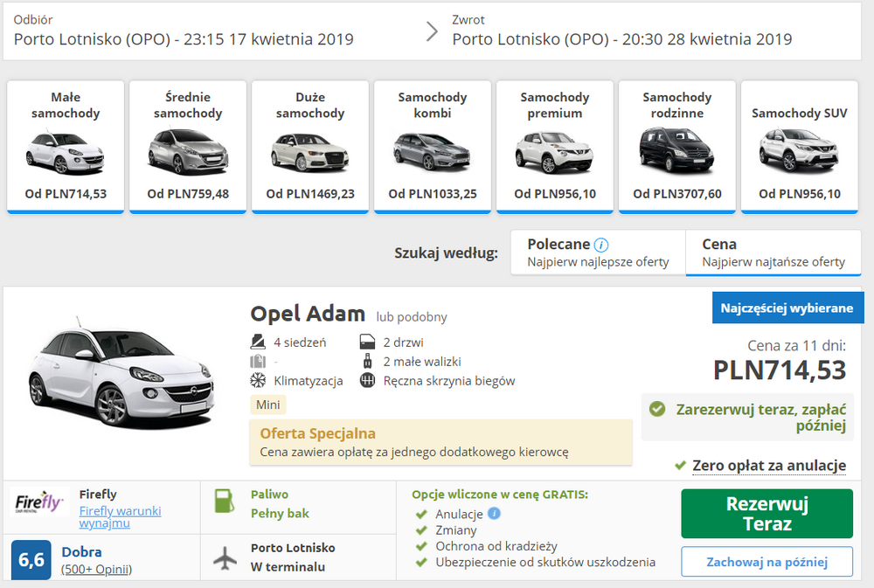
Task: Click the Anulacje info icon
Action: (494, 514)
